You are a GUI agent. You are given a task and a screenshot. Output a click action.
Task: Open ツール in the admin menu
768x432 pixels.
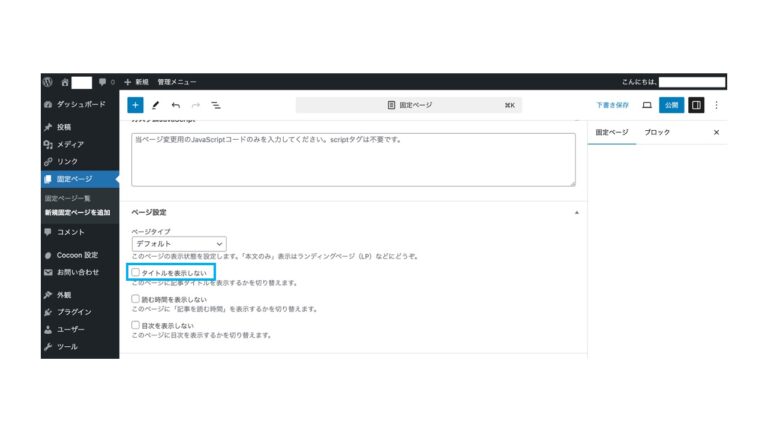[x=80, y=347]
